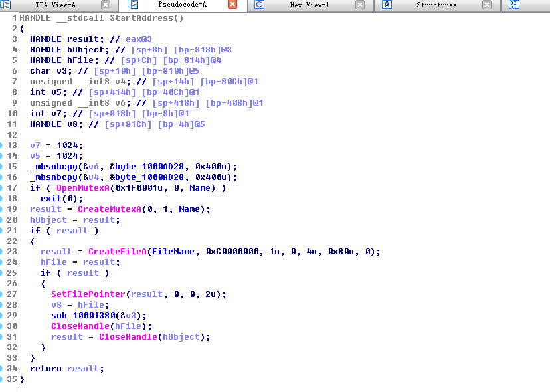Close the Hex View-1 tab
550x392 pixels.
point(359,5)
